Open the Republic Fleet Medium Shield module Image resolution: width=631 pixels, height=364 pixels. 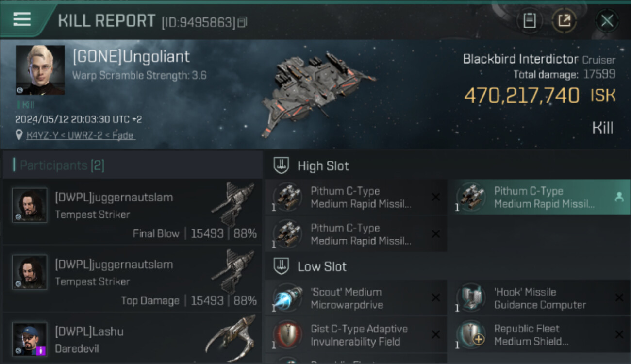[x=526, y=335]
